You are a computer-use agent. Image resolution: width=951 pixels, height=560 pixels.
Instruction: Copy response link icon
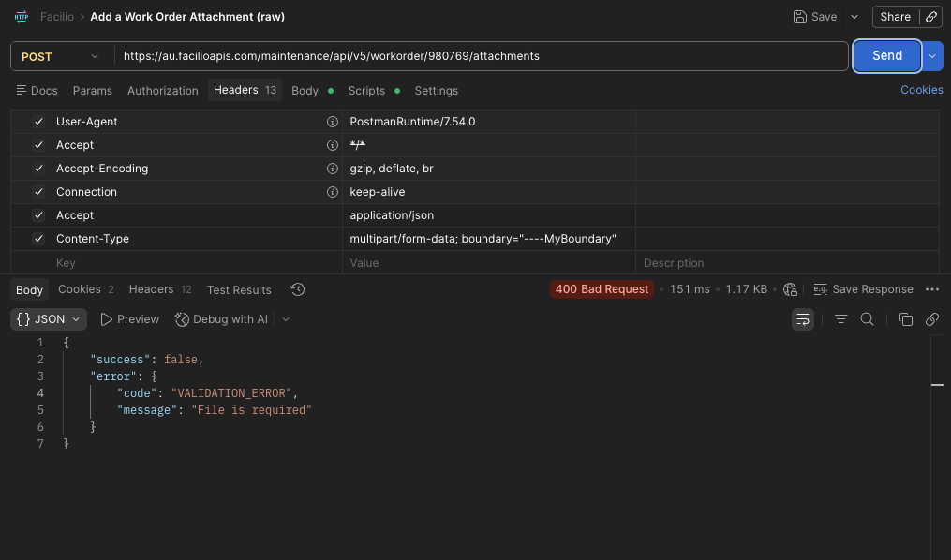(932, 319)
